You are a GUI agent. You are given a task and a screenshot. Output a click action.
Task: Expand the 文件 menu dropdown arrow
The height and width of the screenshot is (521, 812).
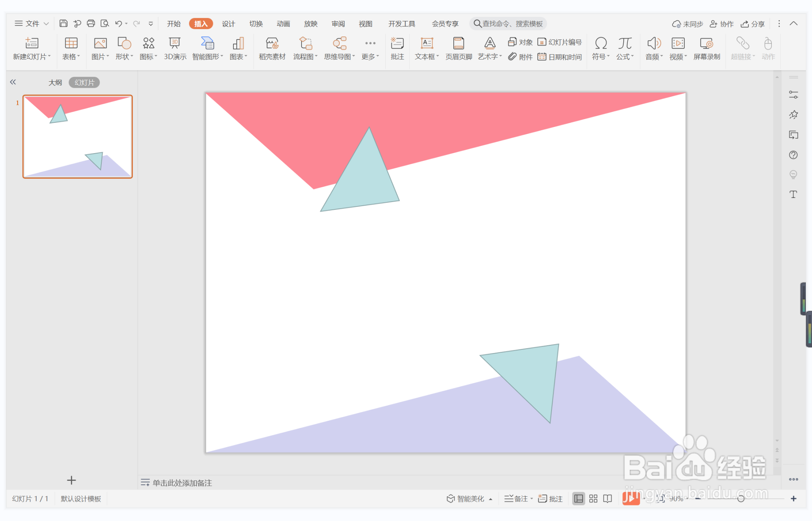pos(46,24)
